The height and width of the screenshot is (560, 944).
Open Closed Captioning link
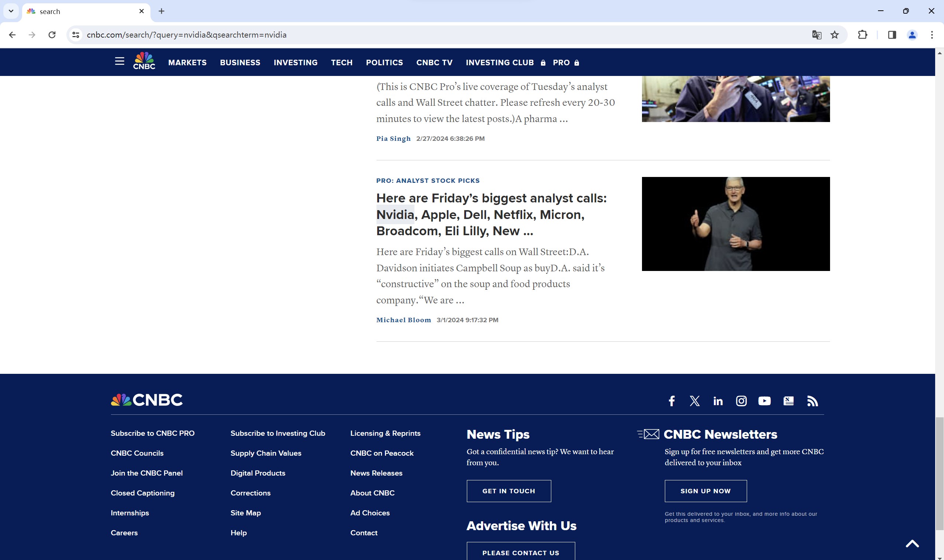(142, 493)
